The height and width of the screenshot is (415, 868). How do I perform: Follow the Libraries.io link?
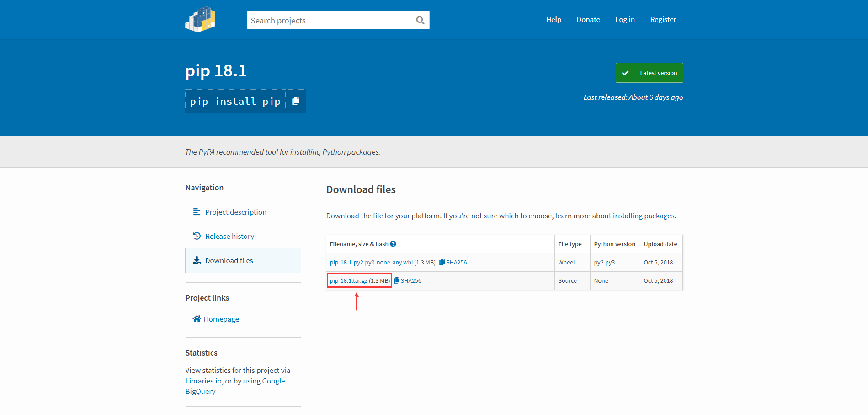[x=203, y=381]
